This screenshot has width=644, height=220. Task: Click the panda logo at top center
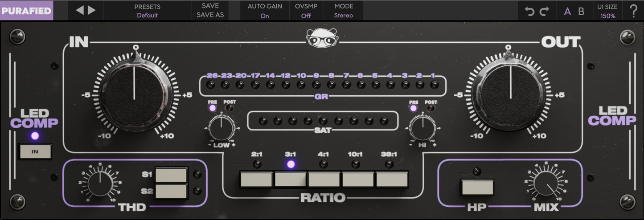click(322, 38)
